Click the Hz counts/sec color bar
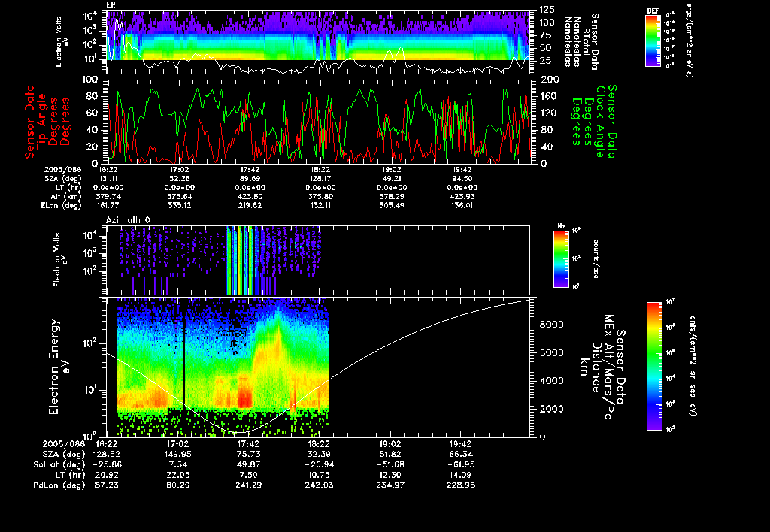 pos(559,259)
